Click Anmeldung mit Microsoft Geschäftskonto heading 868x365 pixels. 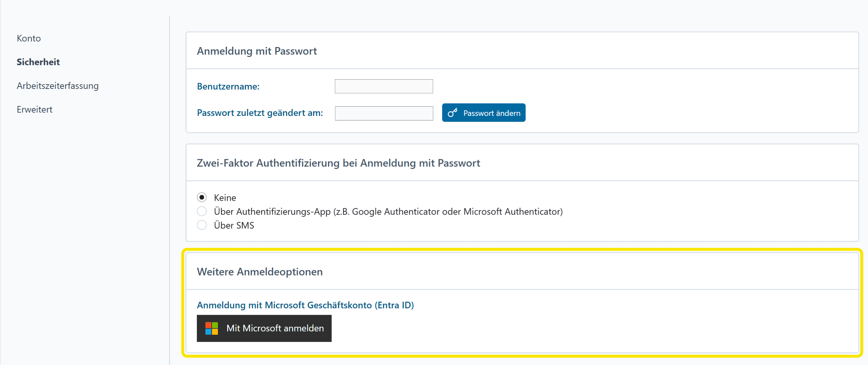pyautogui.click(x=305, y=305)
